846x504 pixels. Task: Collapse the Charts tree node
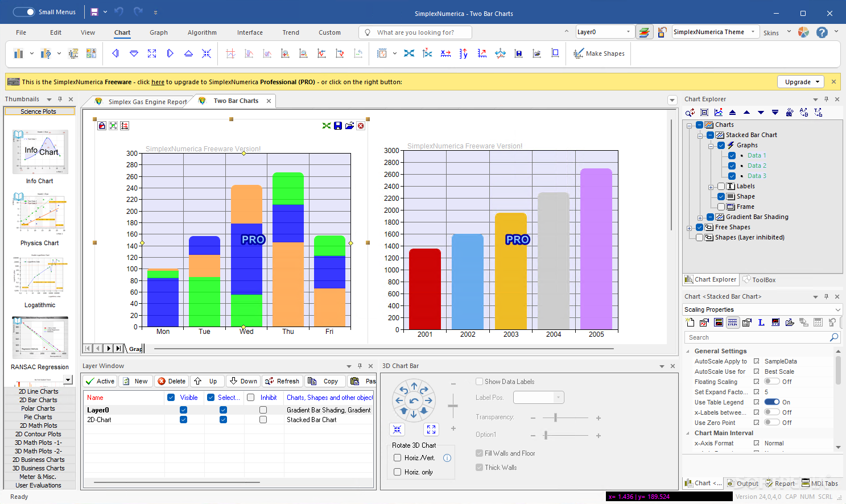[x=690, y=125]
